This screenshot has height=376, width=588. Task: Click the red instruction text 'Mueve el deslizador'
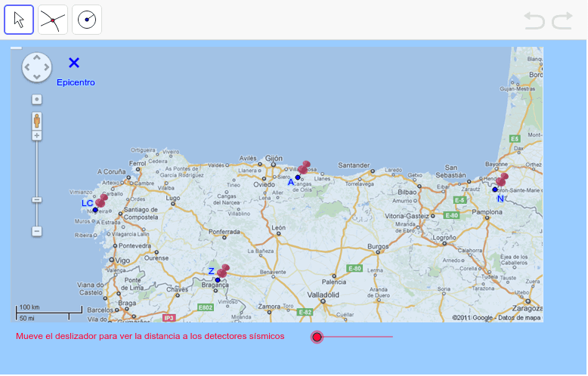tap(150, 336)
